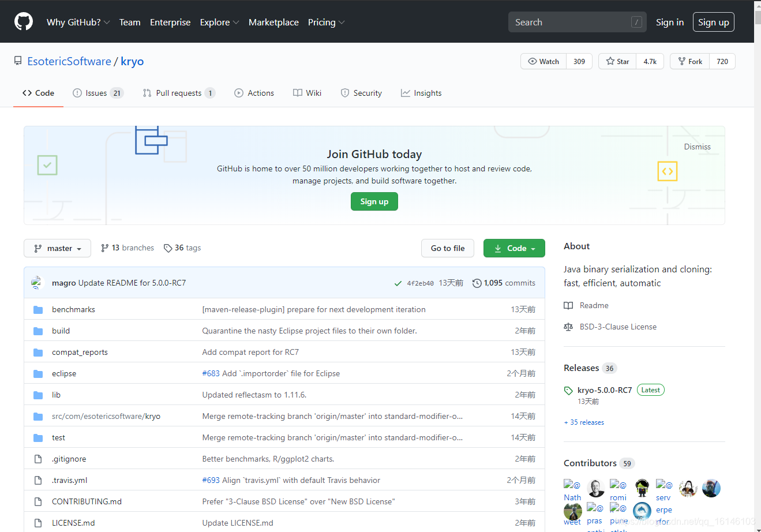Select the build folder icon

[x=38, y=331]
